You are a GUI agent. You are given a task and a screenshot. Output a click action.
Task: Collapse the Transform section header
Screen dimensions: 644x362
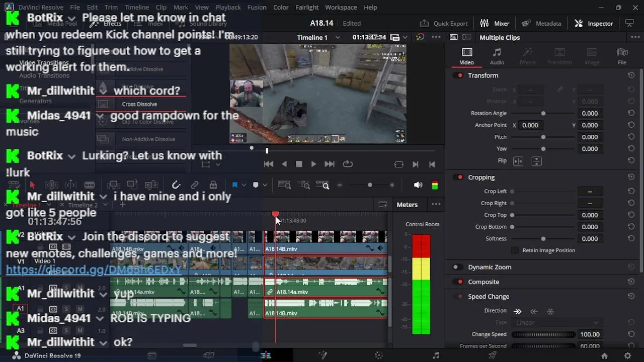tap(483, 75)
